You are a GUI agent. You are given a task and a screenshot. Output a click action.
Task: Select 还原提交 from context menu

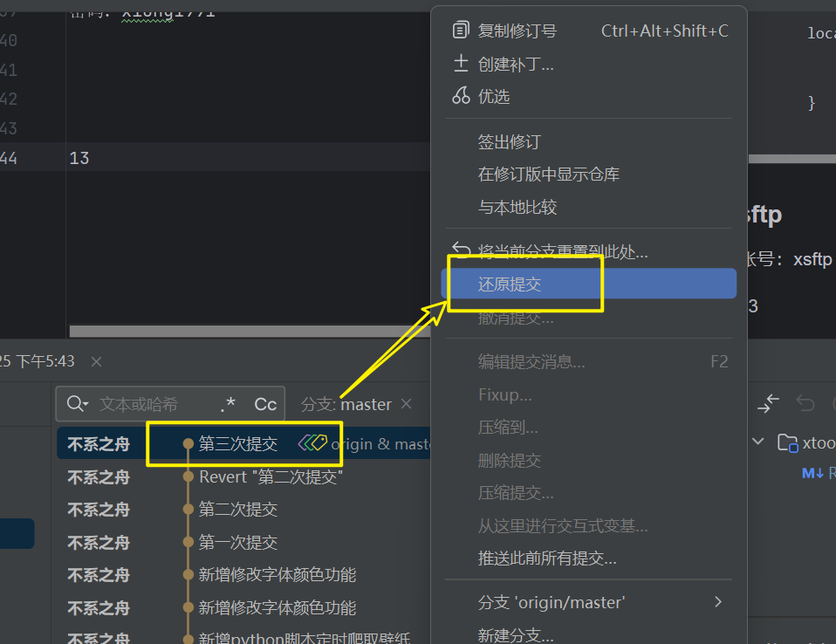point(510,284)
